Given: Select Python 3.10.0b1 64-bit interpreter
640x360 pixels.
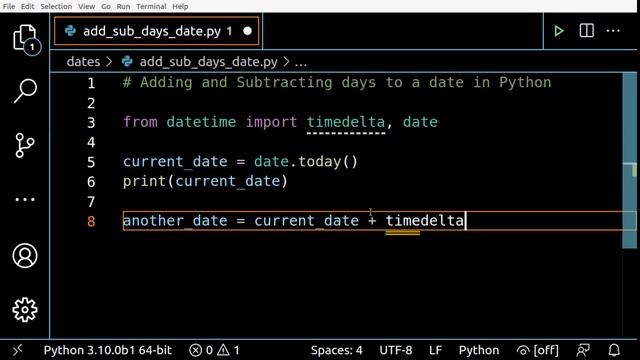Looking at the screenshot, I should pos(108,350).
